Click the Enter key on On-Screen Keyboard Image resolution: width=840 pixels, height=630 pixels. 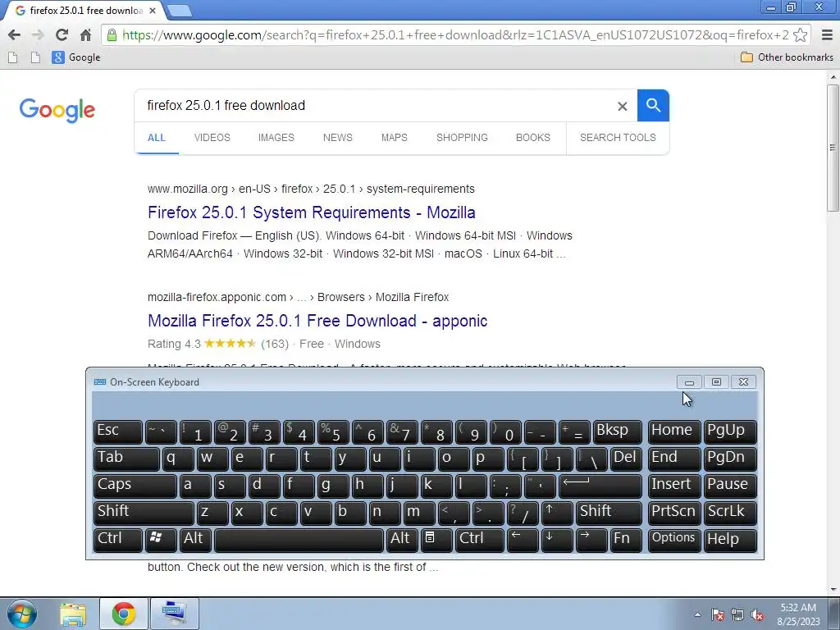coord(600,485)
